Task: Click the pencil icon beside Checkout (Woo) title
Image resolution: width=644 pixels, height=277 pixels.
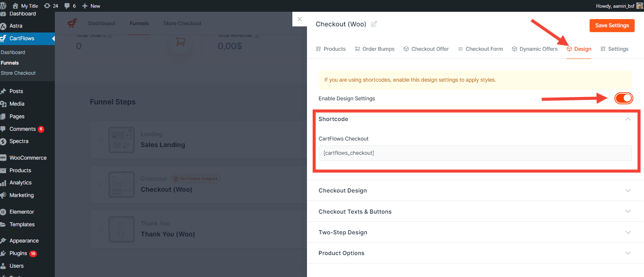Action: [x=374, y=24]
